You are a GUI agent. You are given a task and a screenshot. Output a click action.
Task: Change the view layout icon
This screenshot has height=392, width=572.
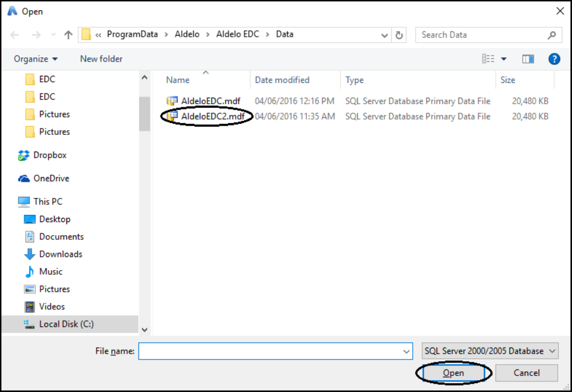[488, 59]
